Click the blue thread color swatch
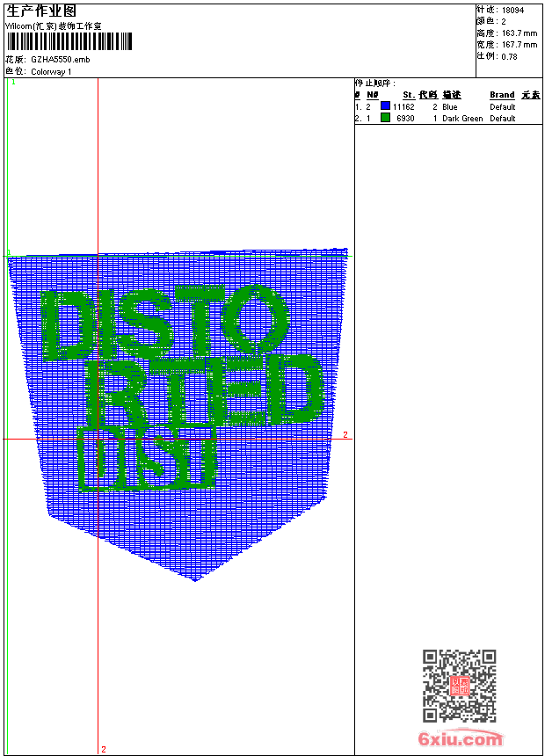Viewport: 545px width, 756px height. coord(385,106)
